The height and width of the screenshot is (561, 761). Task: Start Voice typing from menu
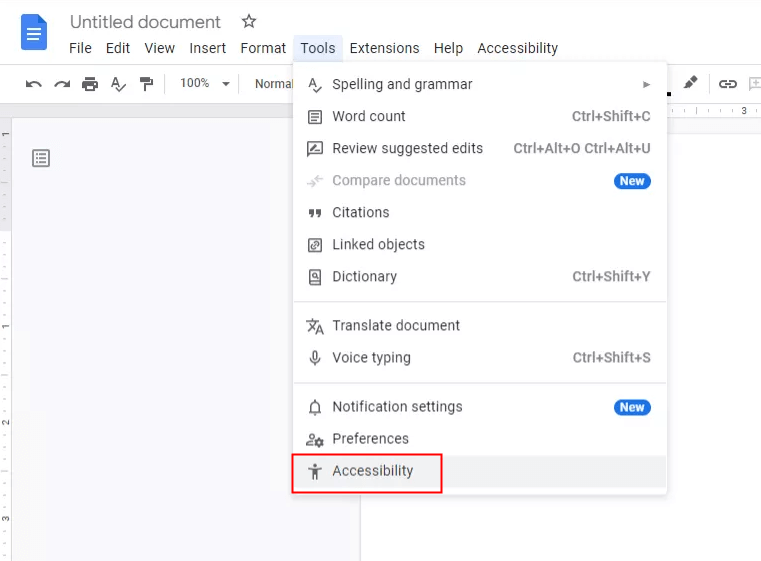pos(480,358)
